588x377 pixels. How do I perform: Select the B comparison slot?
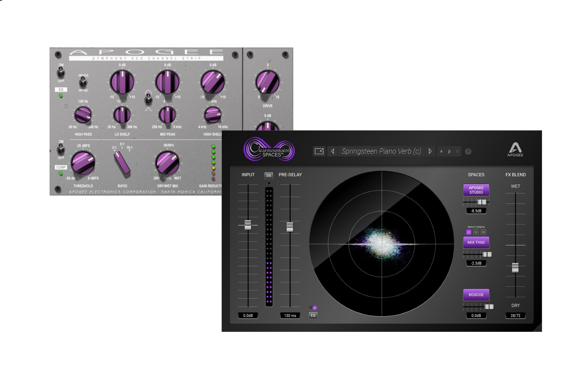457,151
